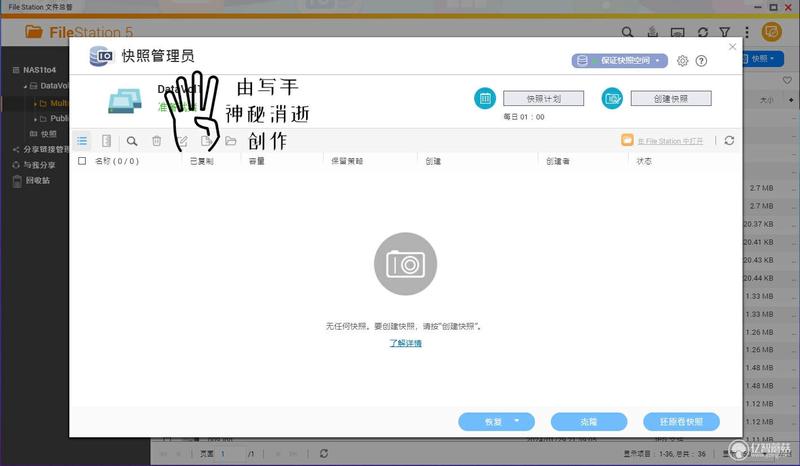This screenshot has height=466, width=800.
Task: Open 与我分享 in the sidebar
Action: (39, 165)
